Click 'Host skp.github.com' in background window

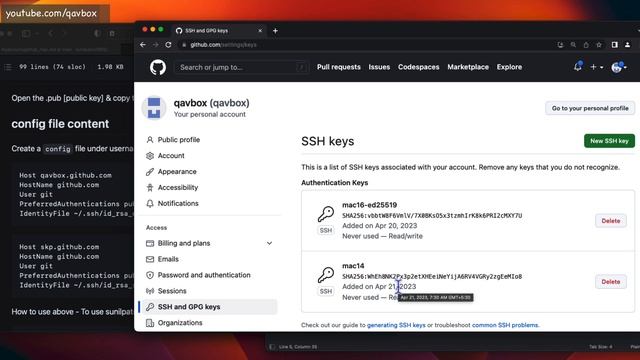tap(59, 247)
